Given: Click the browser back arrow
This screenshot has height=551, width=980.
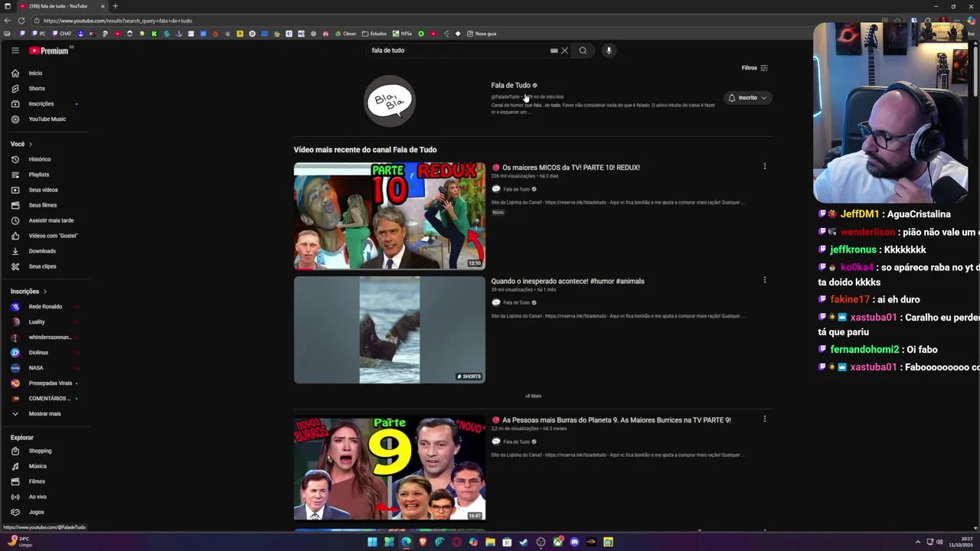Looking at the screenshot, I should click(x=8, y=21).
